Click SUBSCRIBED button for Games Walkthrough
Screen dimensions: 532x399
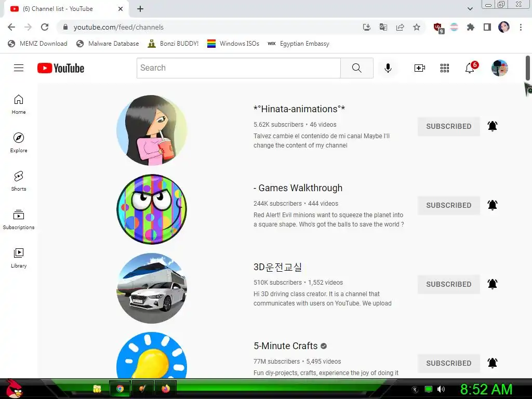click(448, 205)
